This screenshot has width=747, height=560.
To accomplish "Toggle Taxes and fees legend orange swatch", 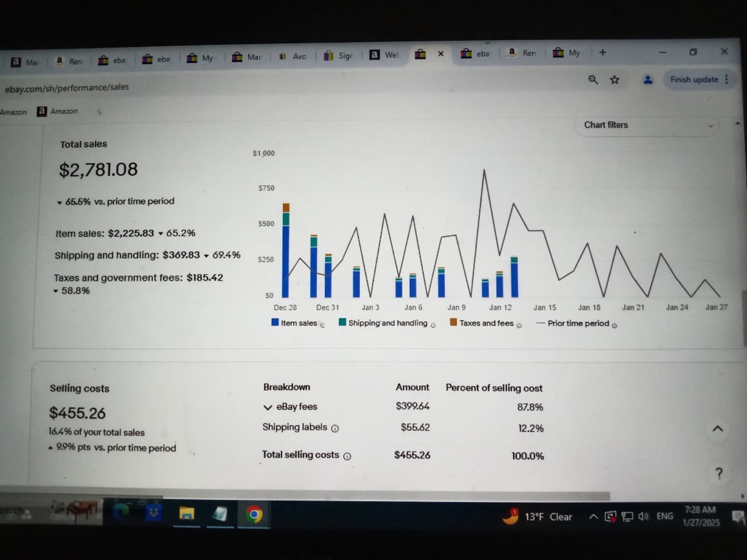I will (x=453, y=322).
